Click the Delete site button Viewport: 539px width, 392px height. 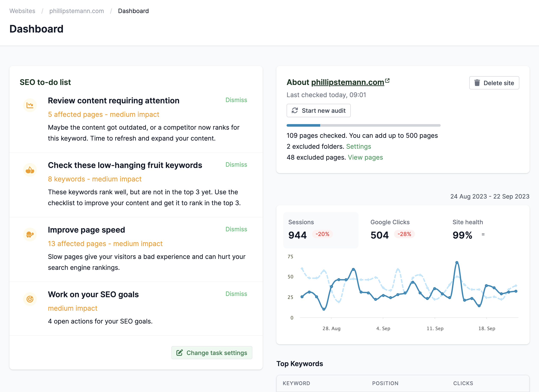pyautogui.click(x=494, y=83)
